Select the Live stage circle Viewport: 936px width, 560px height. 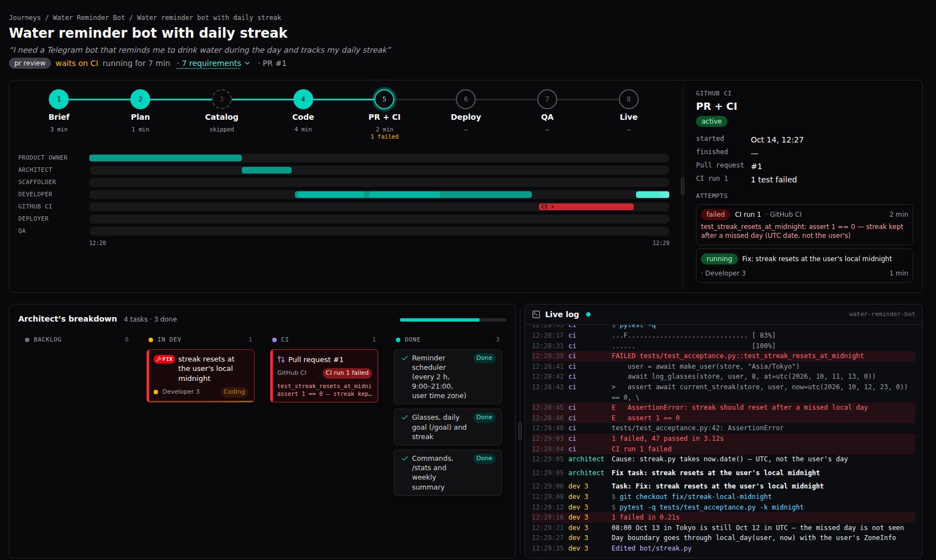coord(628,99)
